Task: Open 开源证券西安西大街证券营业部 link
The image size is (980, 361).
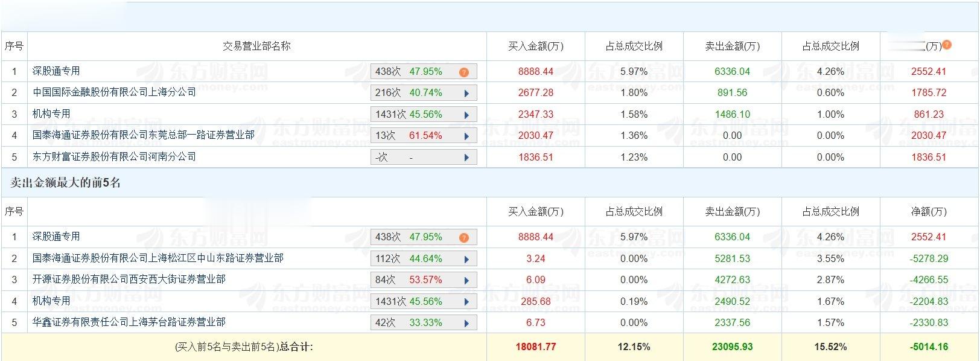Action: 129,280
